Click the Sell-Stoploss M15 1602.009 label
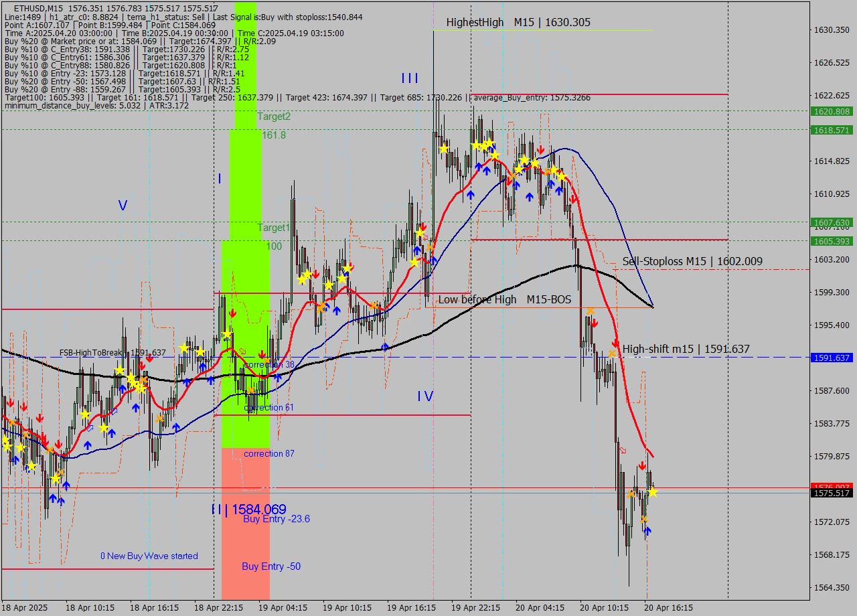 (693, 261)
